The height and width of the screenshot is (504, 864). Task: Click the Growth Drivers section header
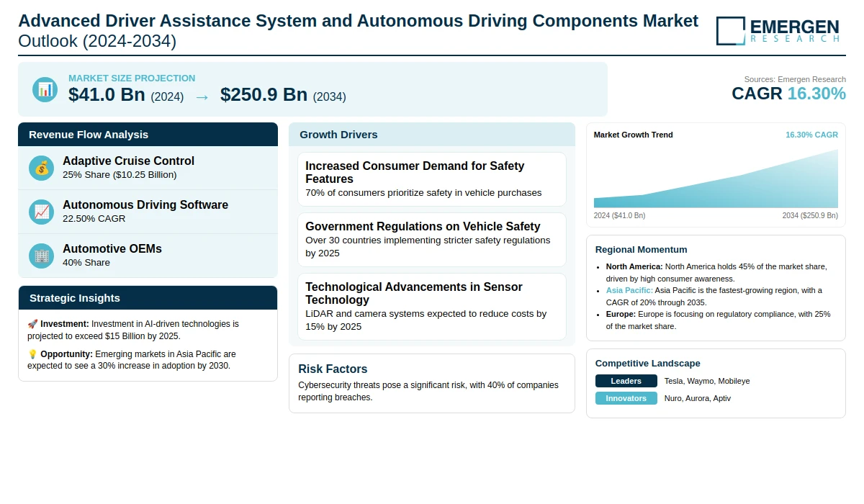click(x=431, y=135)
